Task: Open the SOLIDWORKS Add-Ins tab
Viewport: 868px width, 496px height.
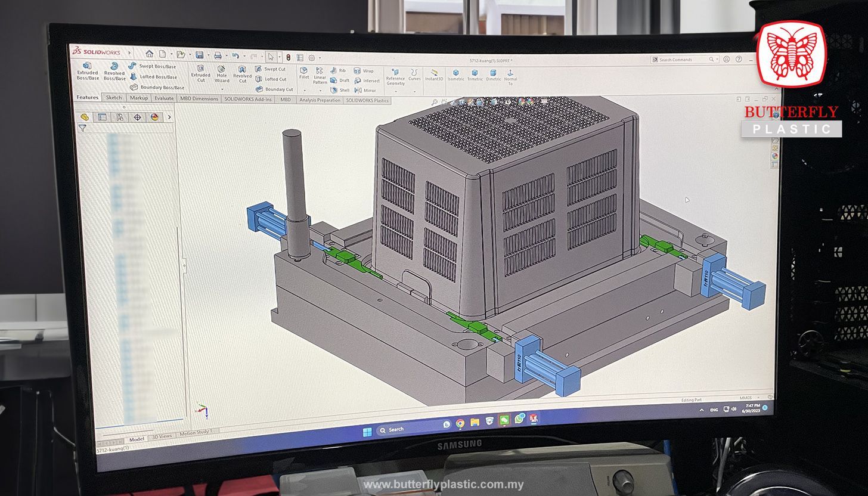Action: [248, 99]
